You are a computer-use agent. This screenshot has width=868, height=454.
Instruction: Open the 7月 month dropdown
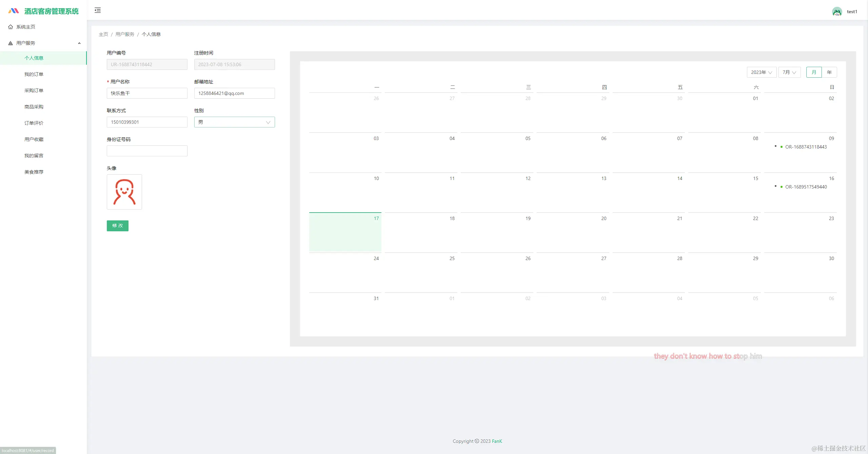(x=789, y=72)
